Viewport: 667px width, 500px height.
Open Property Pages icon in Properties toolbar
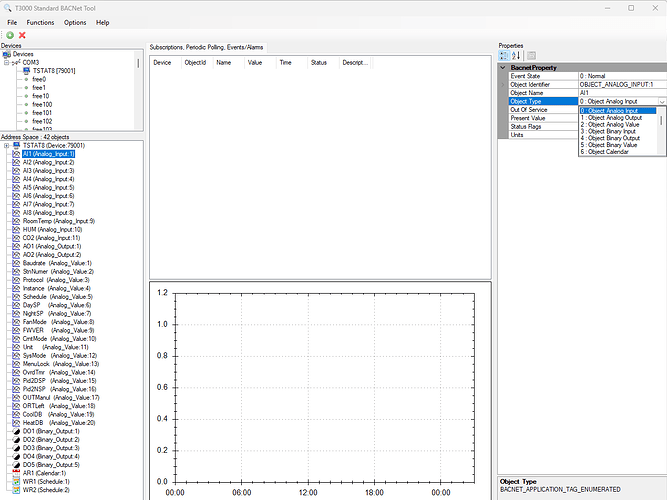point(532,55)
